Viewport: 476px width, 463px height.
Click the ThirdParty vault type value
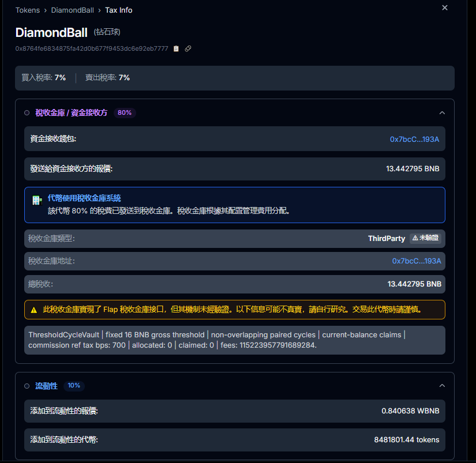pyautogui.click(x=387, y=239)
